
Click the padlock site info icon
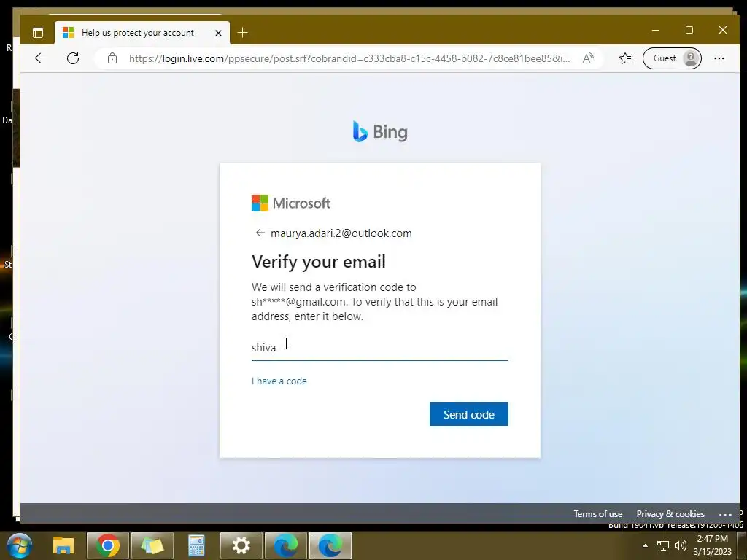pyautogui.click(x=112, y=58)
